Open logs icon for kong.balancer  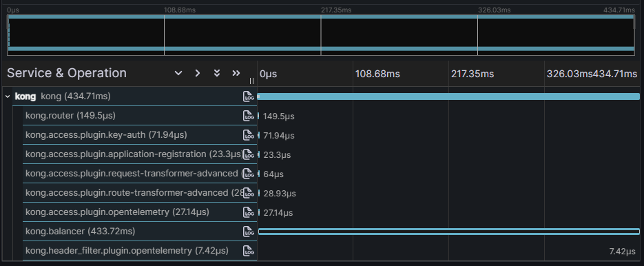point(248,232)
